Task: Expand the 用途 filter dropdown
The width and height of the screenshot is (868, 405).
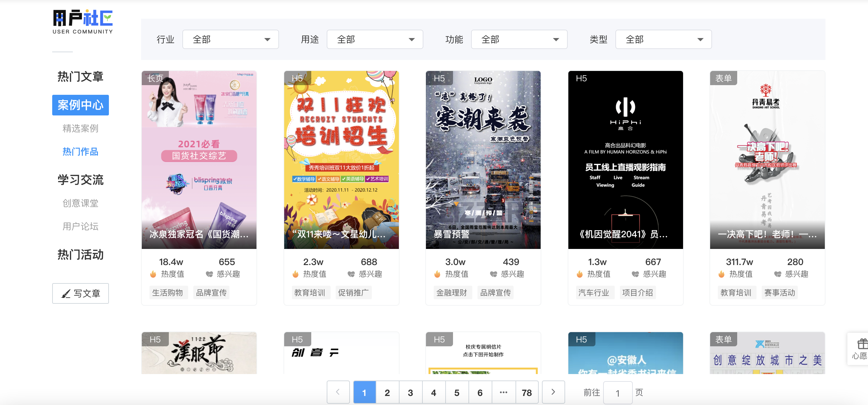Action: 374,39
